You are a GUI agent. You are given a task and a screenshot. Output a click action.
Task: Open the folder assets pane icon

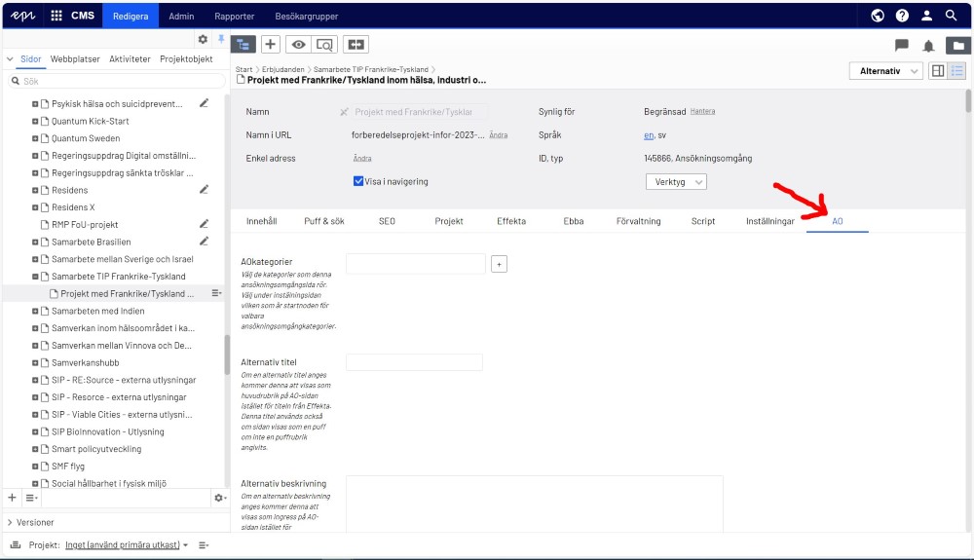tap(958, 46)
